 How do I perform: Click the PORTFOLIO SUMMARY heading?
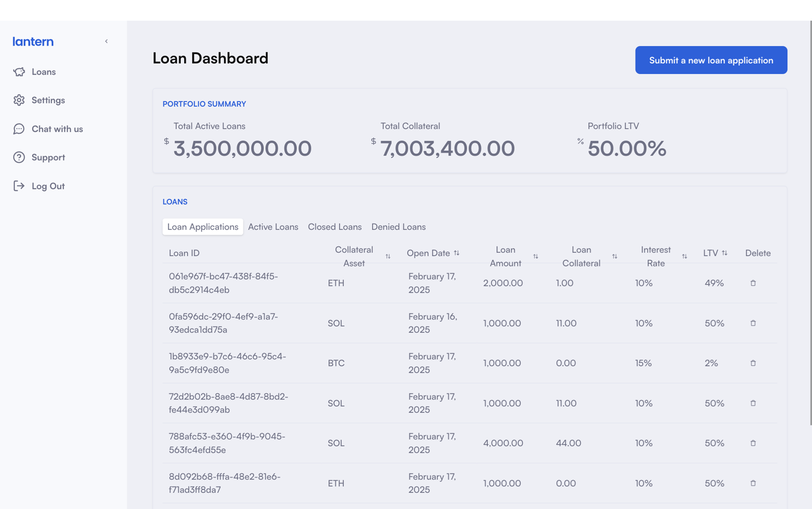click(x=204, y=104)
